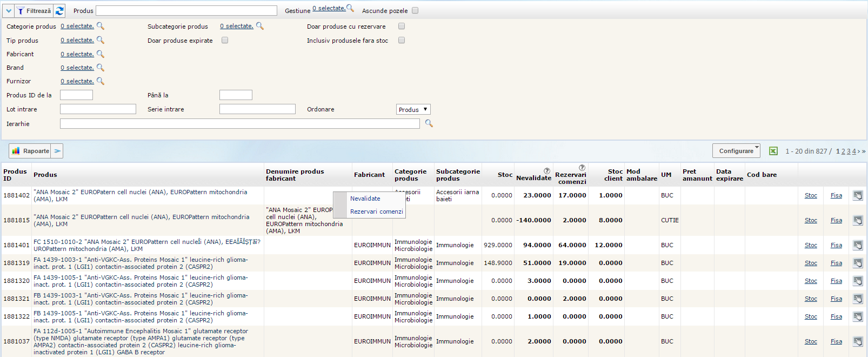Click the Categorie produs magnifier icon
868x357 pixels.
(x=100, y=26)
